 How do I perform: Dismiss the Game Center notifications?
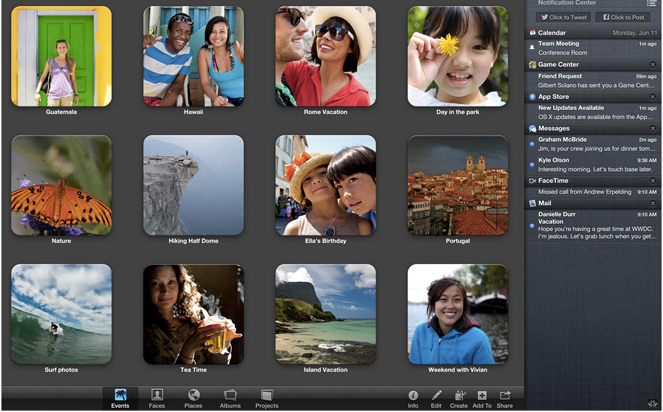(653, 65)
